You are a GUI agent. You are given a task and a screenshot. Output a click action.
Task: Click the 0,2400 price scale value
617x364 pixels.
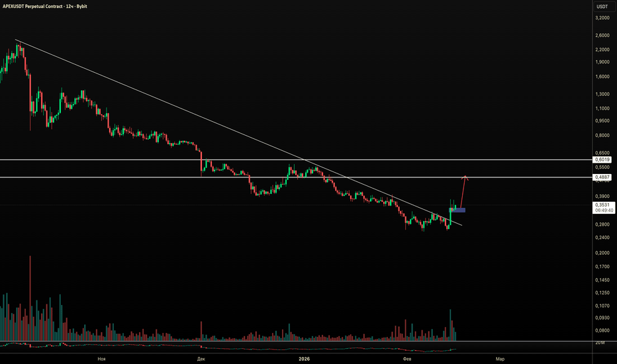pyautogui.click(x=602, y=238)
